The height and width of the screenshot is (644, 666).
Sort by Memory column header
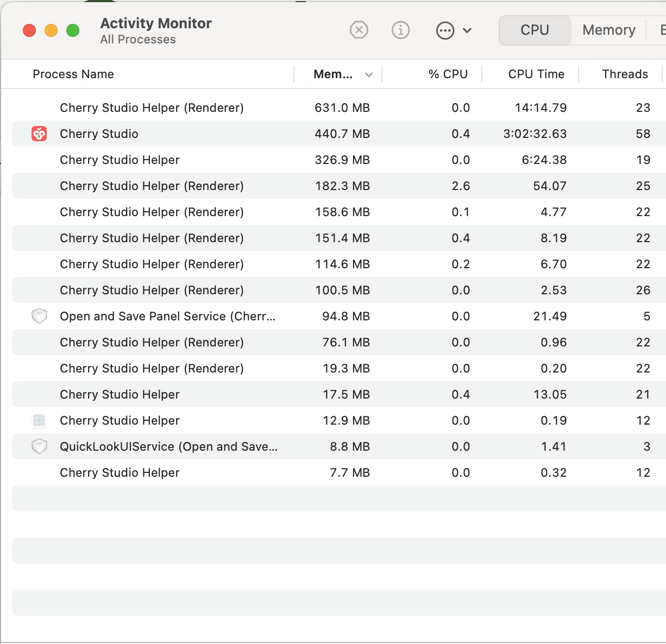tap(333, 74)
